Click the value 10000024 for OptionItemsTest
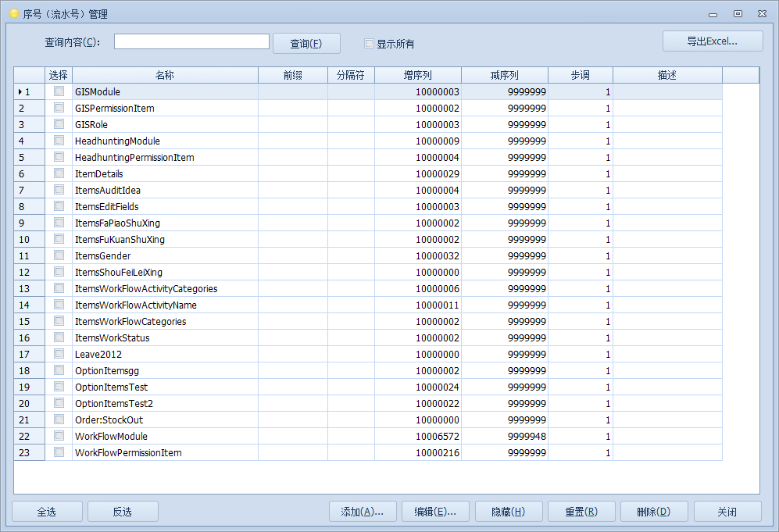Image resolution: width=779 pixels, height=532 pixels. point(438,387)
